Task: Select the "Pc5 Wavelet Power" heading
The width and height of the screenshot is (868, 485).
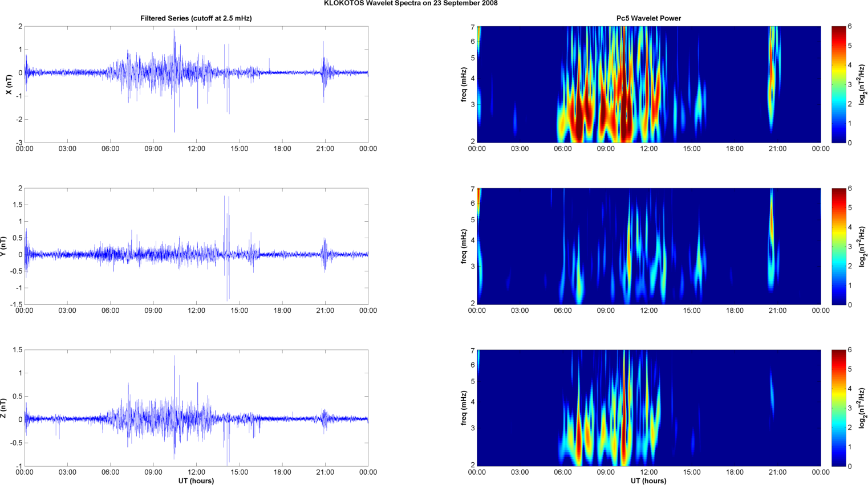Action: coord(648,18)
